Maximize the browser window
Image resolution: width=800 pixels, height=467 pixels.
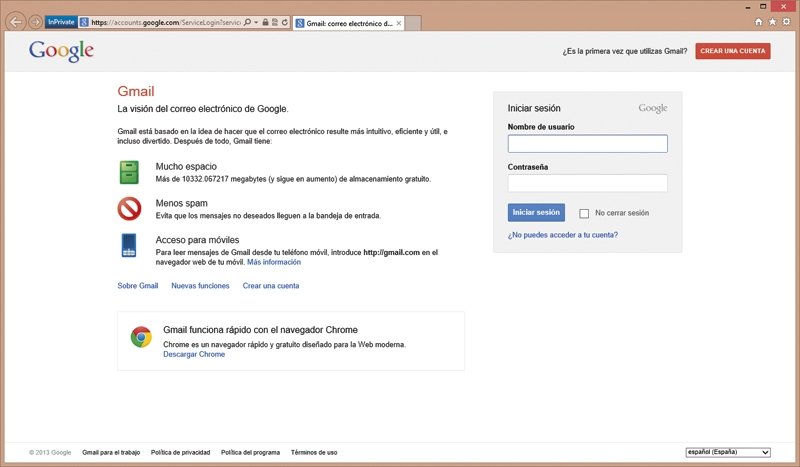pyautogui.click(x=763, y=7)
